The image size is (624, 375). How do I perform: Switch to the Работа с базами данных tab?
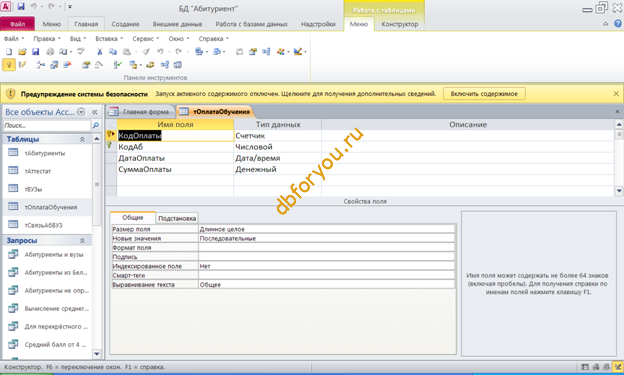pyautogui.click(x=252, y=24)
